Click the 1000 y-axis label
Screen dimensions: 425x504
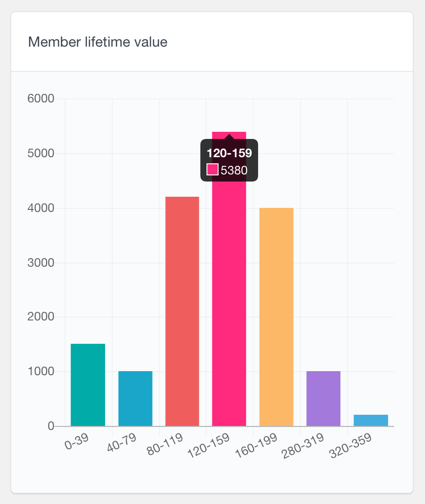41,371
